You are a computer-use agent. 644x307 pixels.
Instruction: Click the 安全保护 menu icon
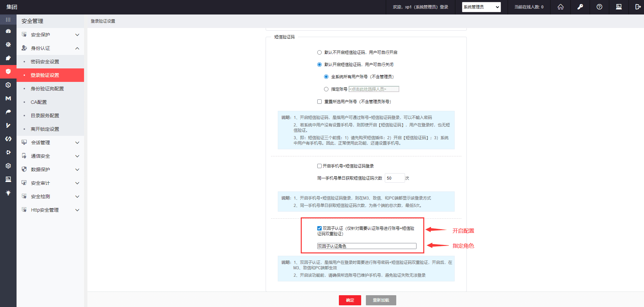coord(24,34)
